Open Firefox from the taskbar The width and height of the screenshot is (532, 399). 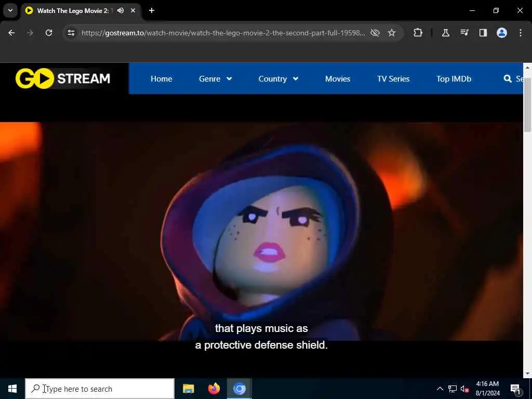[214, 389]
